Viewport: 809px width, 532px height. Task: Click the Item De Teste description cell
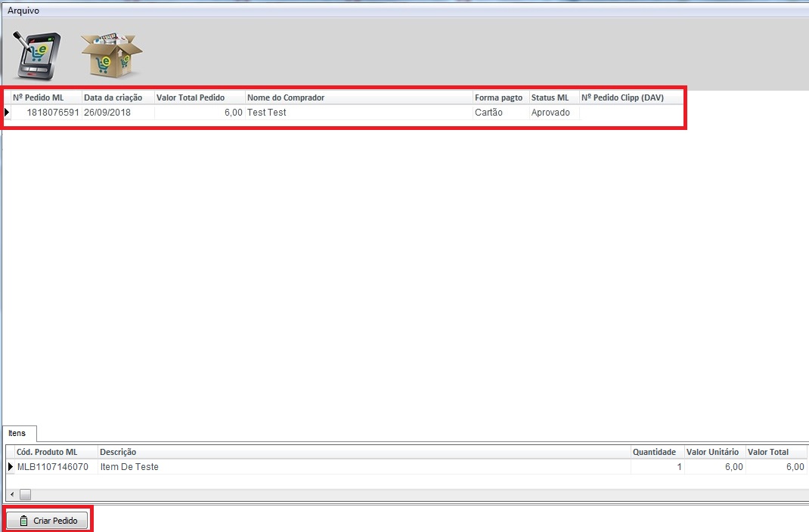[363, 467]
